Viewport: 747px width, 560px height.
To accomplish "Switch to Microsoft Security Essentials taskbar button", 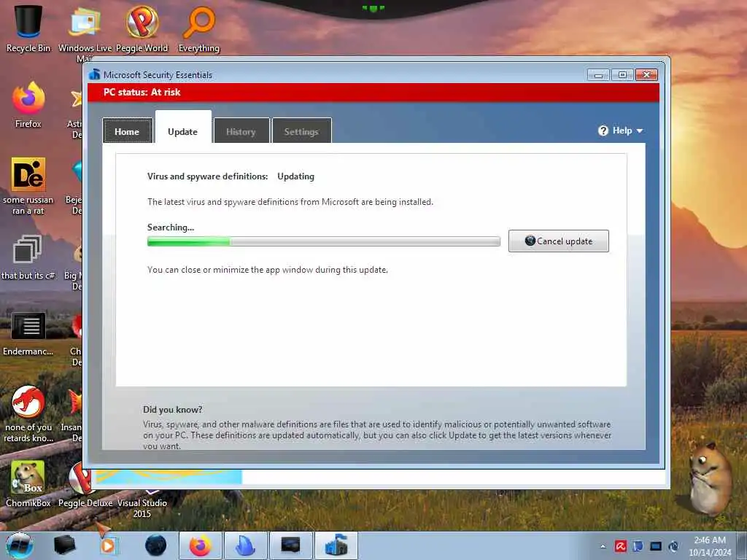I will tap(336, 545).
